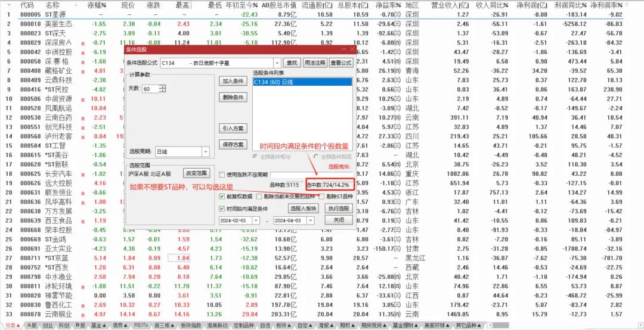
Task: Select the 美丽生态 stock row name
Action: [x=58, y=24]
